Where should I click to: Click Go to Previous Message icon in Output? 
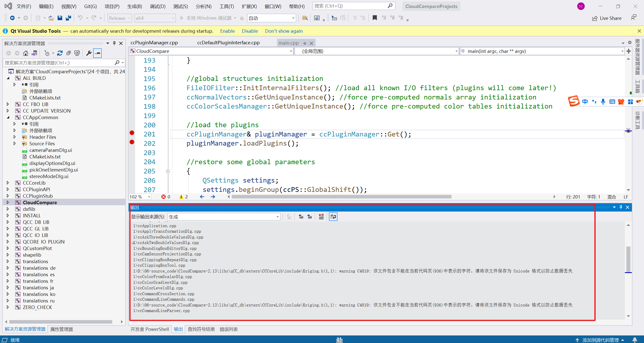301,217
